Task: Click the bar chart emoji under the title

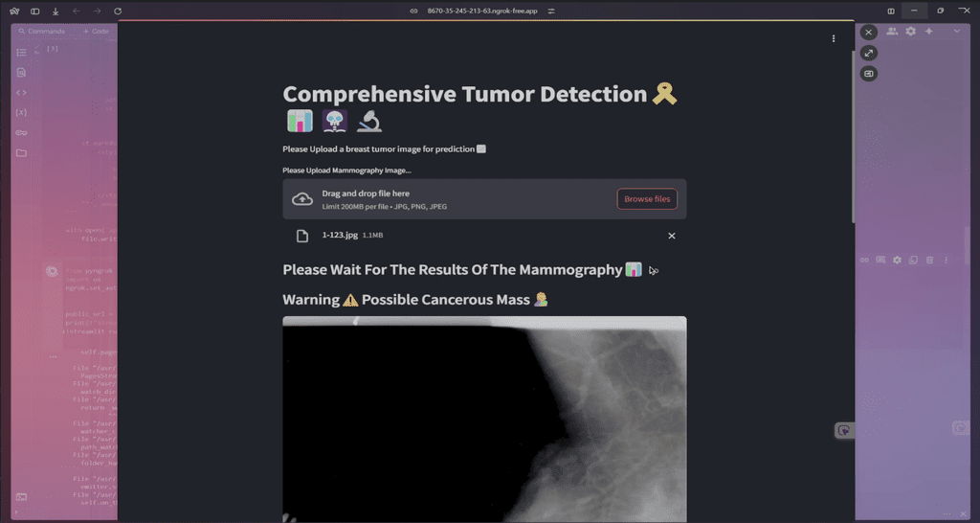Action: pyautogui.click(x=300, y=121)
